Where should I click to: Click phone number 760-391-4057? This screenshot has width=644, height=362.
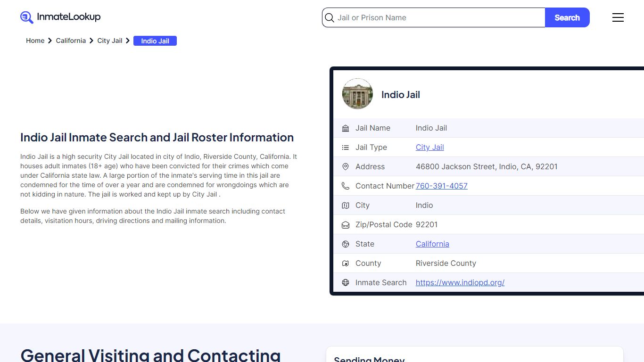point(441,186)
